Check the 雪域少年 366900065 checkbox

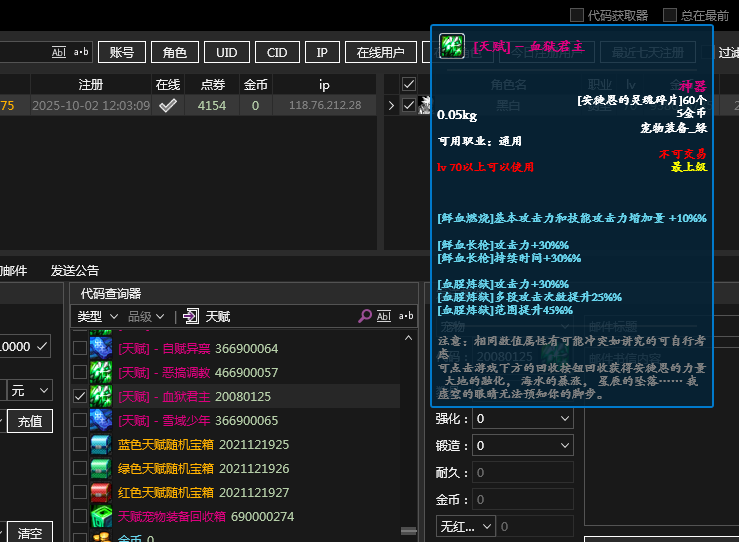[80, 420]
